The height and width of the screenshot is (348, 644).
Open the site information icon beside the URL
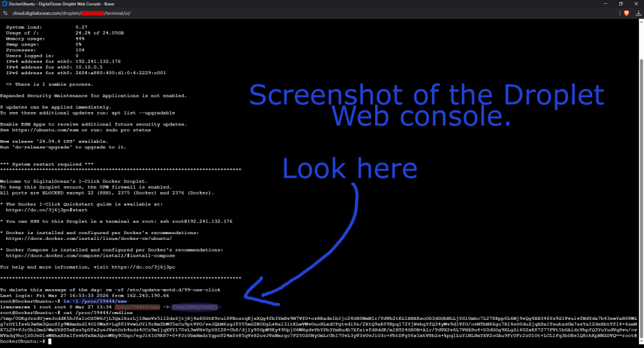tap(5, 13)
